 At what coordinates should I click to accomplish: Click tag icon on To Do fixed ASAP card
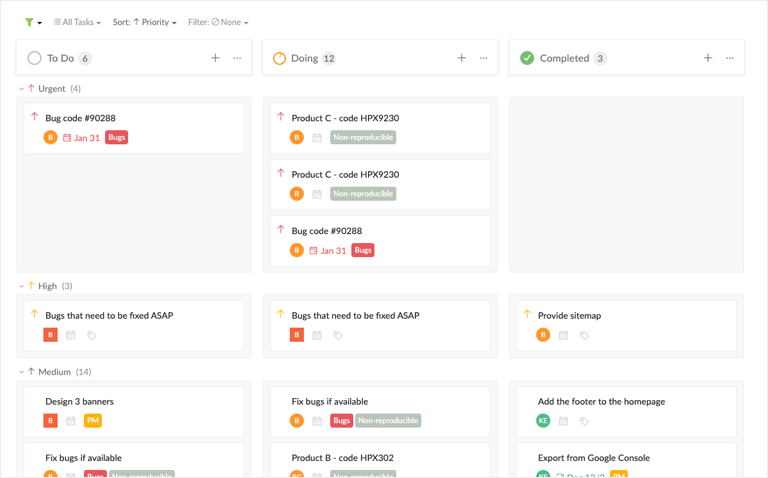coord(92,335)
